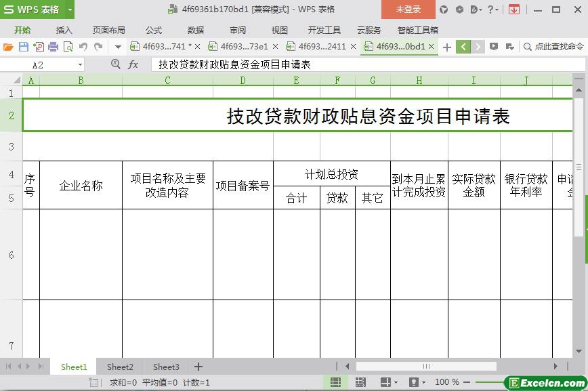Open the Name Box dropdown for A2

click(x=80, y=64)
